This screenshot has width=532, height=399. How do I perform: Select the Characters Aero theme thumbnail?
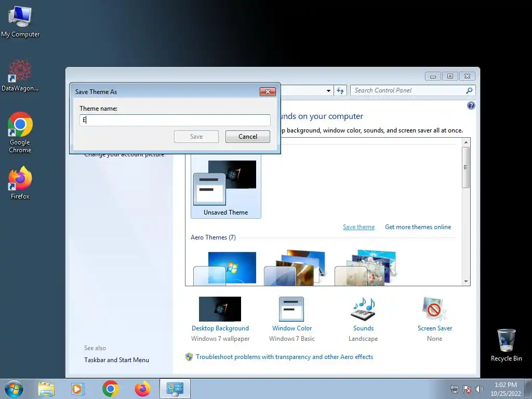coord(366,268)
